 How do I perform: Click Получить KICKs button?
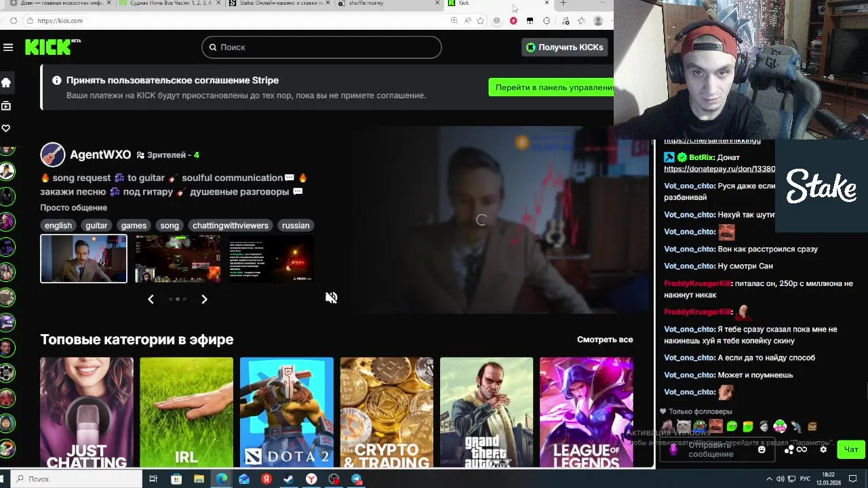click(565, 47)
